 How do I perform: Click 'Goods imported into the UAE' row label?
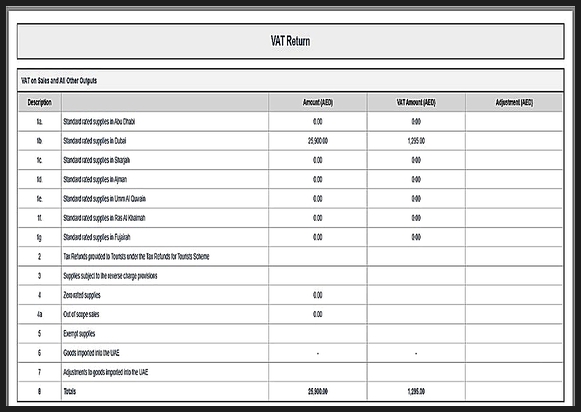pyautogui.click(x=92, y=353)
